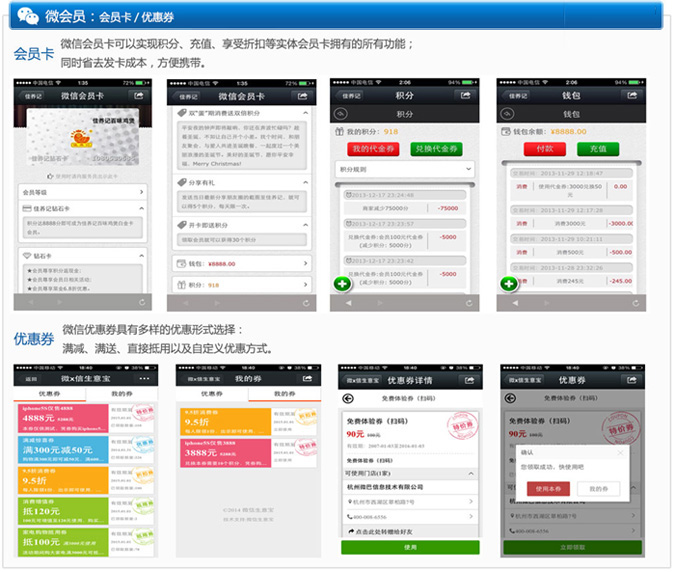The height and width of the screenshot is (572, 675).
Task: Tap the gift icon beside 我的积分: 918
Action: click(339, 132)
